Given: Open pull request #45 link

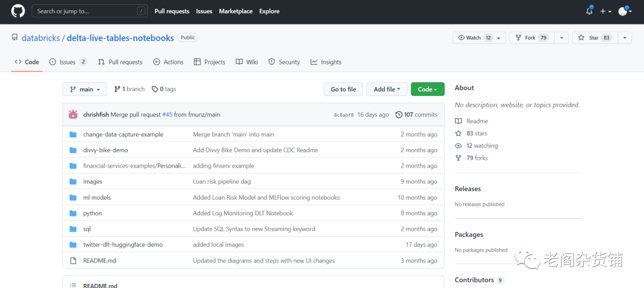Looking at the screenshot, I should [x=167, y=114].
